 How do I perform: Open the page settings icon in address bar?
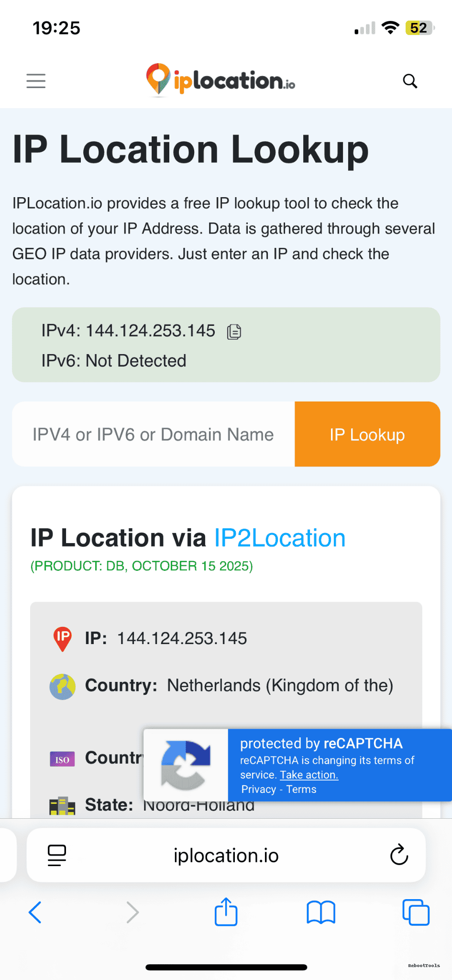click(56, 855)
